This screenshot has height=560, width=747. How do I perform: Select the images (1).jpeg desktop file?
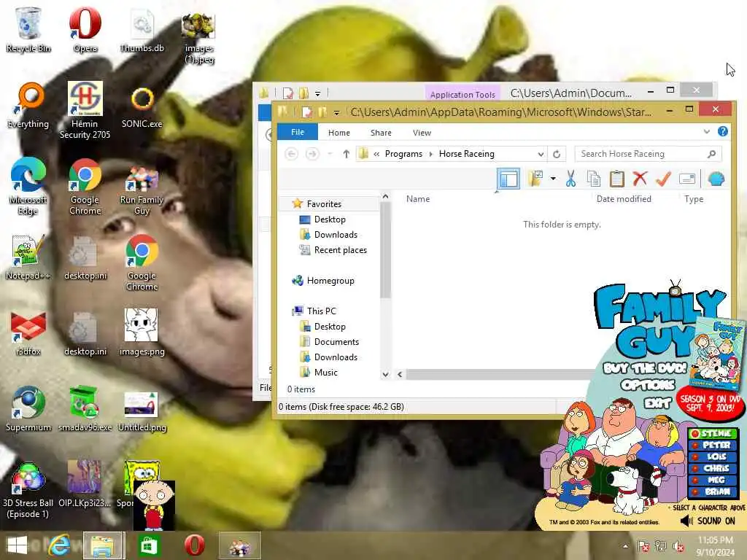[198, 37]
